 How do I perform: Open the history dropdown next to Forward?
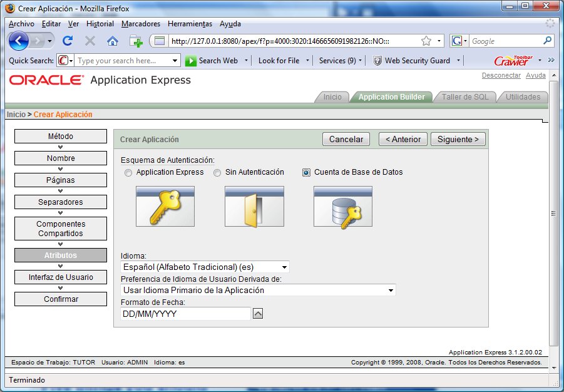tap(49, 41)
